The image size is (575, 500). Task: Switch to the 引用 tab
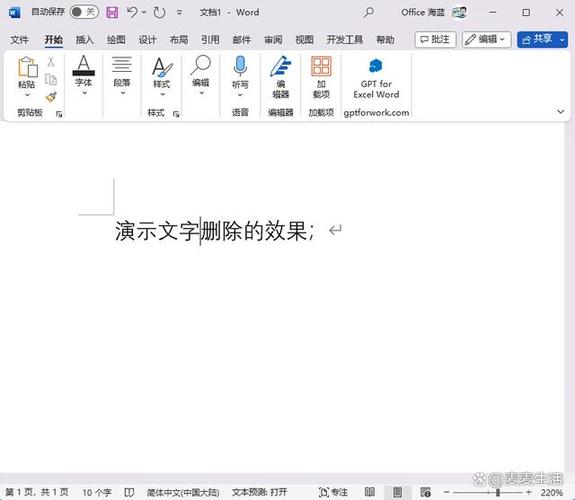point(210,40)
